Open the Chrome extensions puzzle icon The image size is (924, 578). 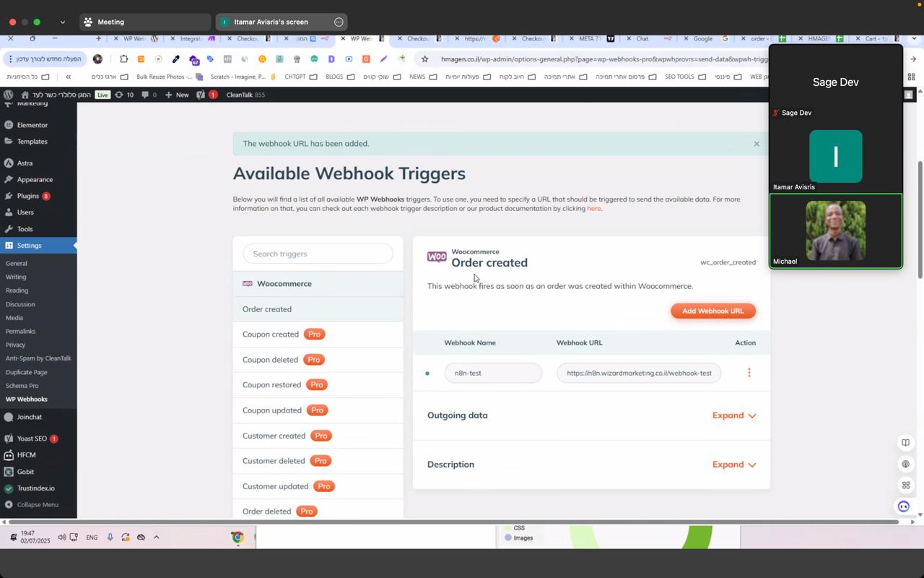click(123, 59)
